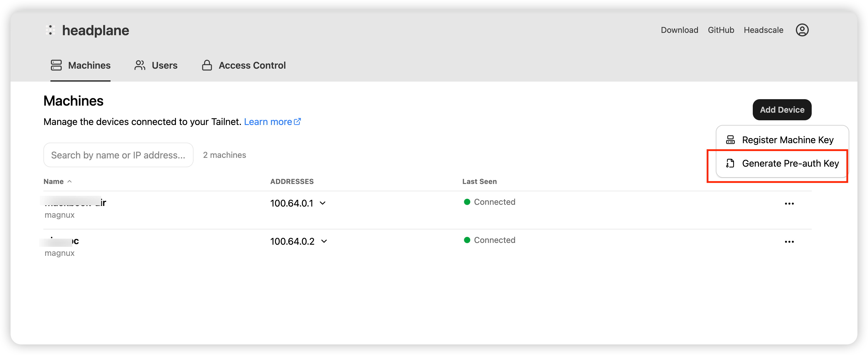
Task: Expand the addresses dropdown for 100.64.0.2
Action: [324, 241]
